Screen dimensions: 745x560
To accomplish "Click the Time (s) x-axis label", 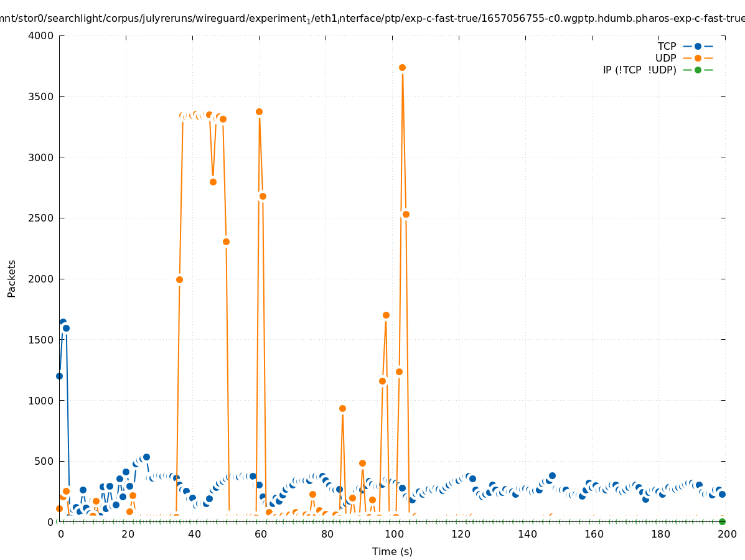I will pos(392,551).
